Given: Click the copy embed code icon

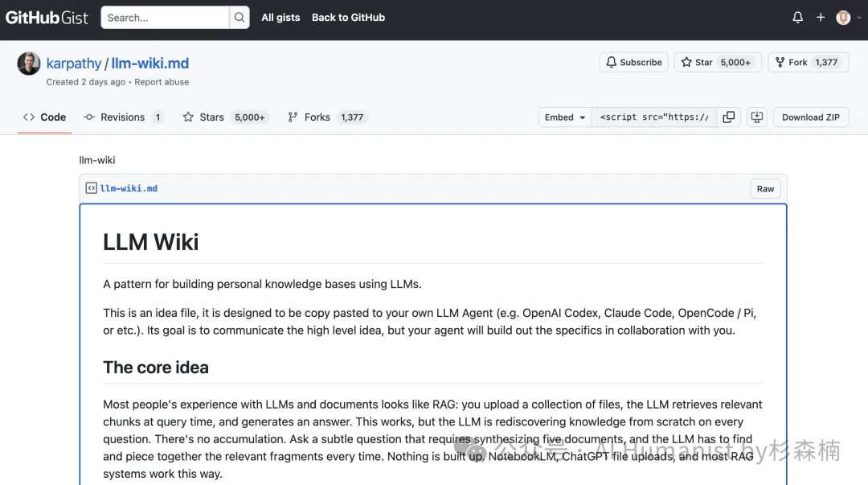Looking at the screenshot, I should 729,117.
